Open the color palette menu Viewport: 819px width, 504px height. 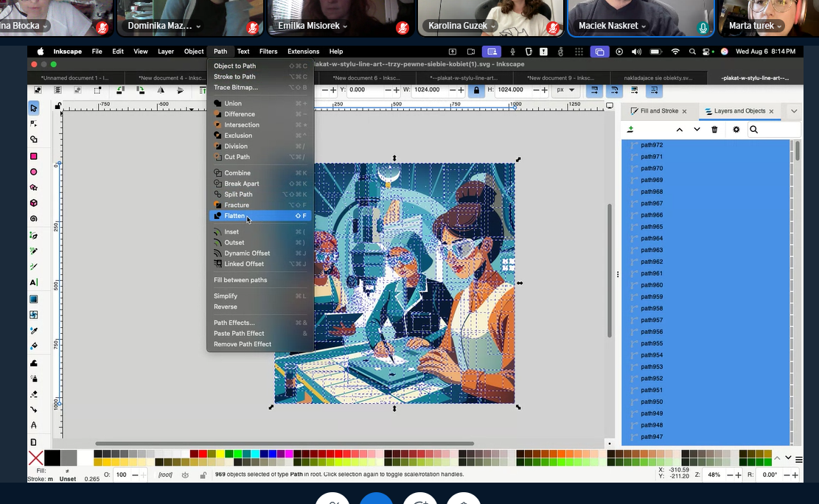coord(798,460)
